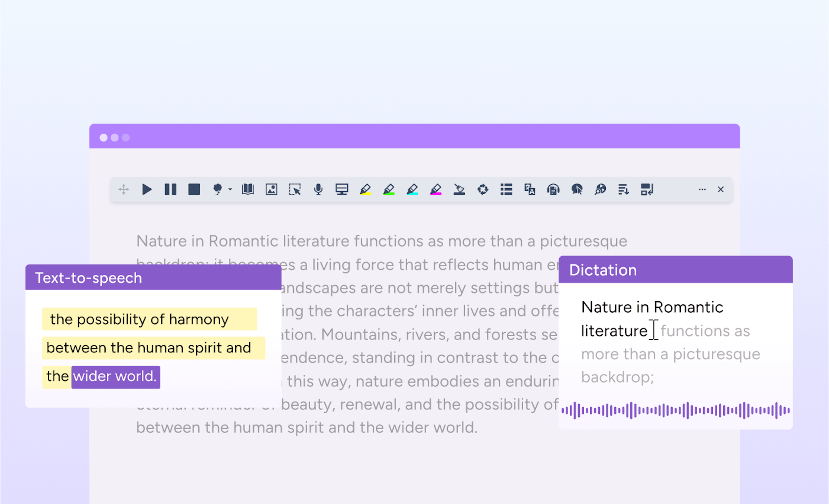Open the more options ellipsis menu
The width and height of the screenshot is (829, 504).
click(702, 190)
